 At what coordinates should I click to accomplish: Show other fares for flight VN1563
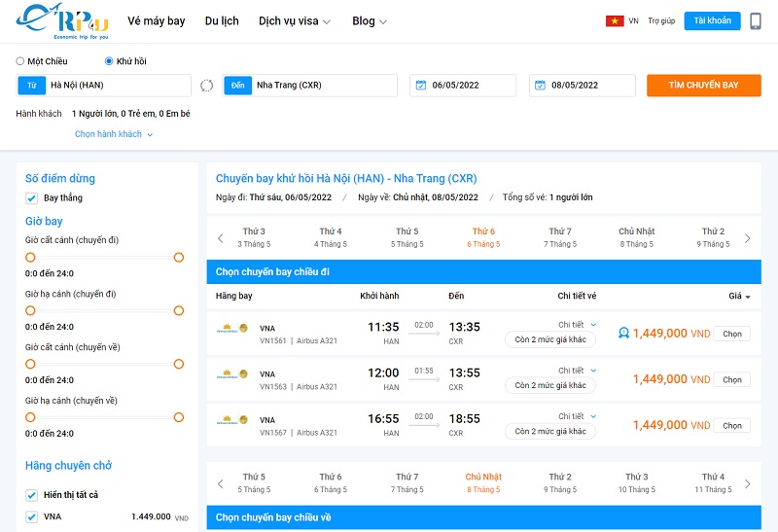coord(550,385)
